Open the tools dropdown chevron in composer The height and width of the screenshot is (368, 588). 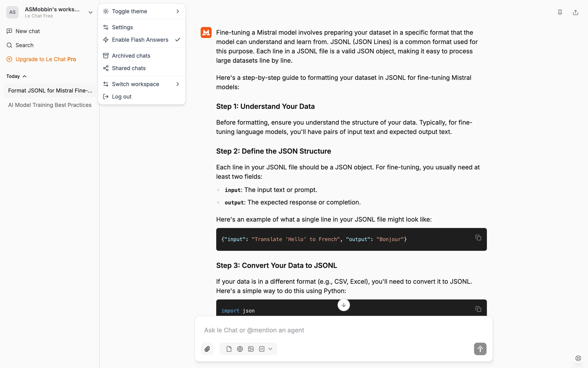point(270,349)
